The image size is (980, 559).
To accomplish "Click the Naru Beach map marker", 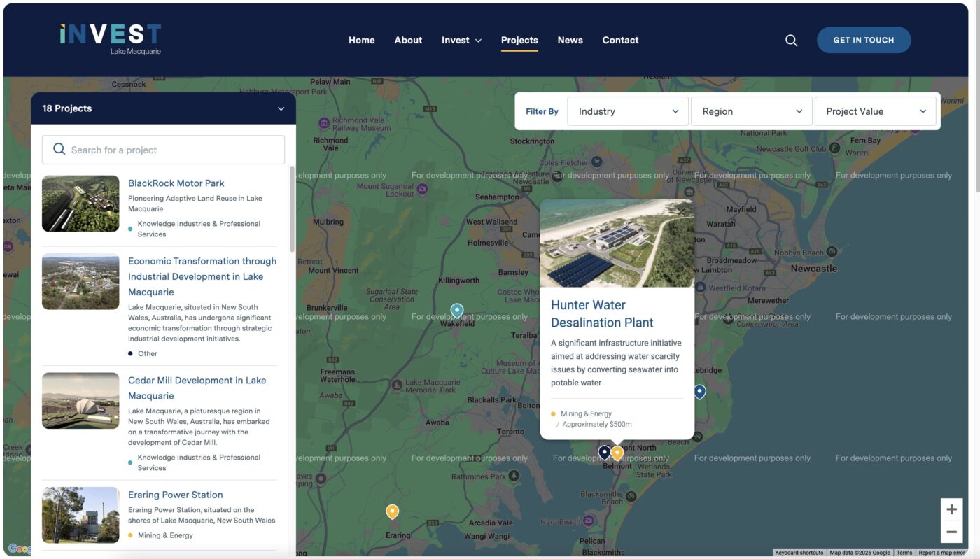I will pyautogui.click(x=590, y=521).
